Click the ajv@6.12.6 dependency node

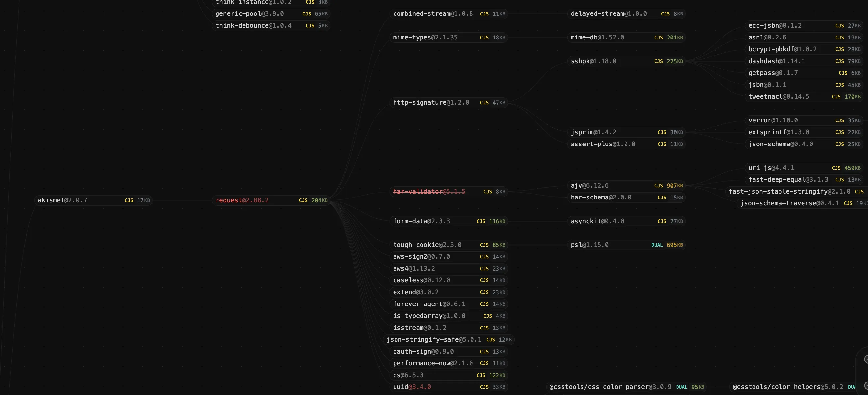(x=589, y=185)
